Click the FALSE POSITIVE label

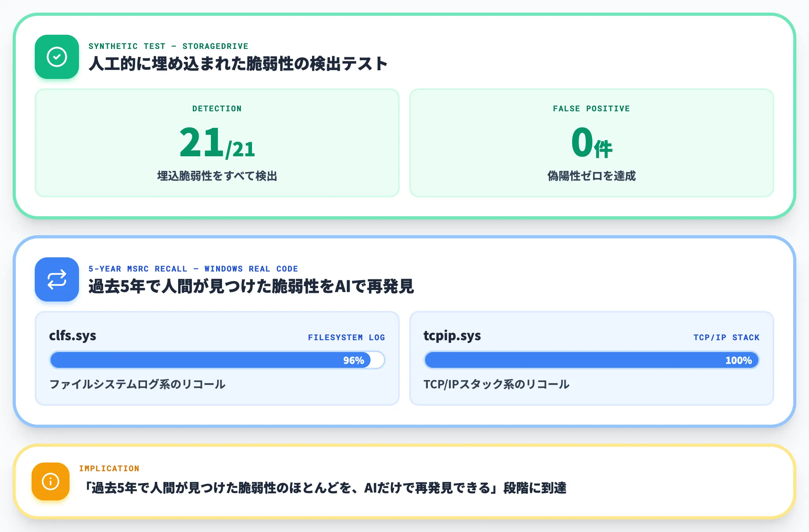coord(591,109)
